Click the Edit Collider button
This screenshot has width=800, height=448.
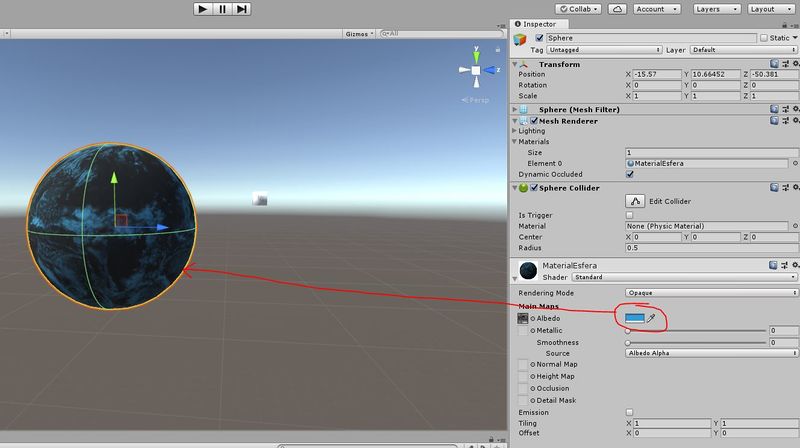635,201
